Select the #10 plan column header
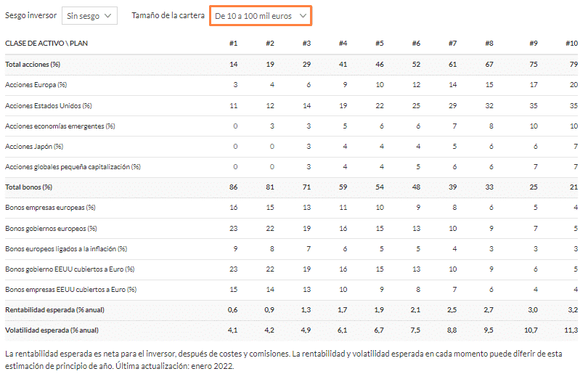588x374 pixels. tap(571, 43)
